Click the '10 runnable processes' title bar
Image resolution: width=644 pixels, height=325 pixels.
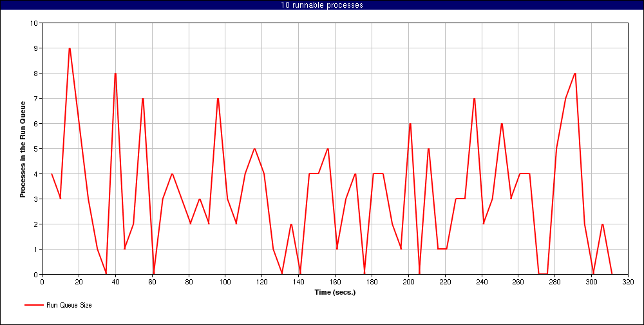click(322, 5)
